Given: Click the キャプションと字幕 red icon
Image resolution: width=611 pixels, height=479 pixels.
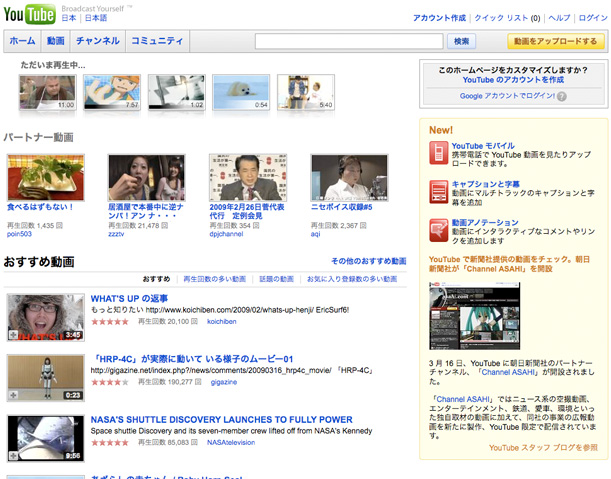Looking at the screenshot, I should [439, 192].
